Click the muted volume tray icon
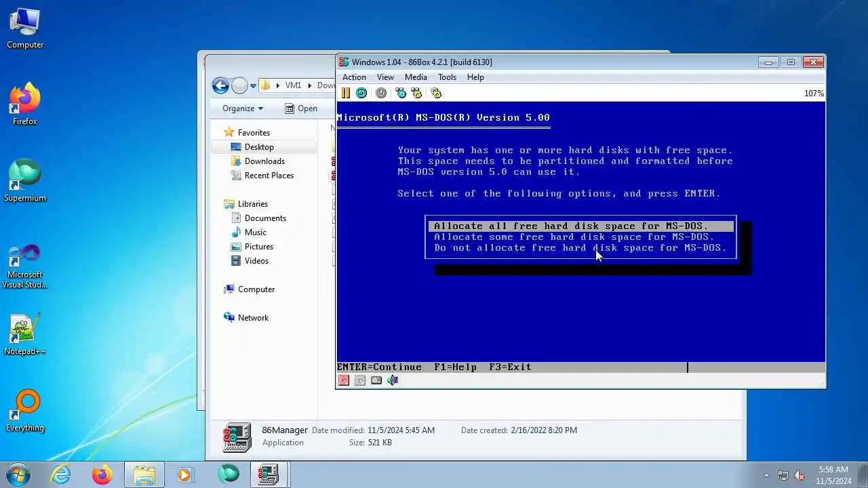 [x=800, y=475]
